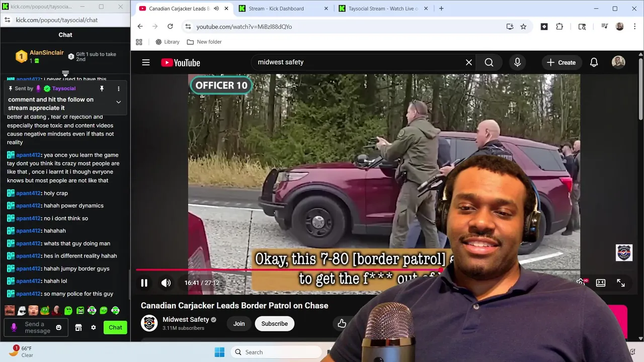644x362 pixels.
Task: Open Kick chat settings gear
Action: [x=93, y=327]
